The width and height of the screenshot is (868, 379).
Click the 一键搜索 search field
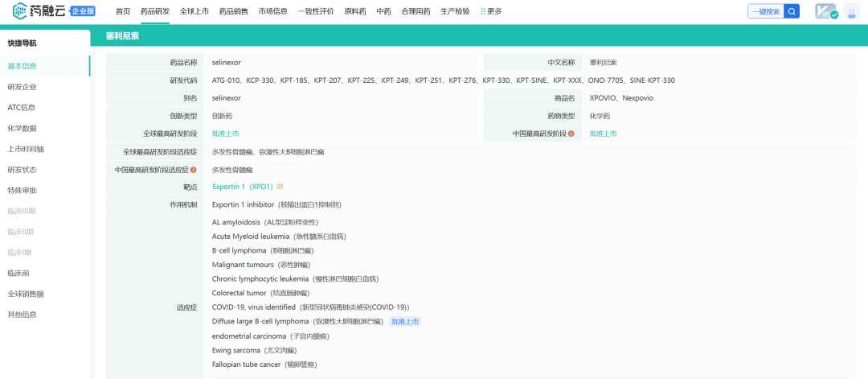pyautogui.click(x=765, y=11)
